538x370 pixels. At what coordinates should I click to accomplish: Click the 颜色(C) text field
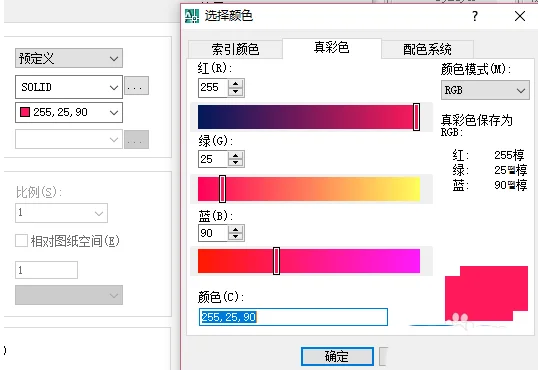tap(293, 317)
